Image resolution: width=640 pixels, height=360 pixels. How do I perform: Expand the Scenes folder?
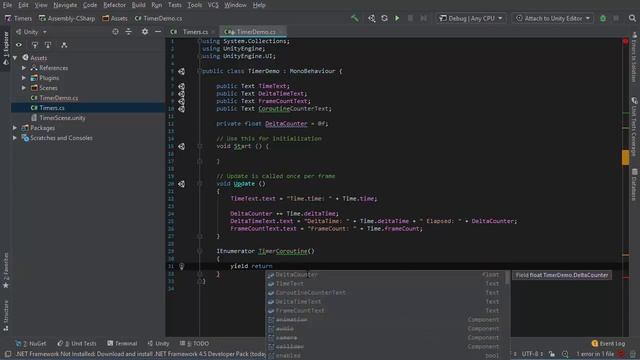24,88
